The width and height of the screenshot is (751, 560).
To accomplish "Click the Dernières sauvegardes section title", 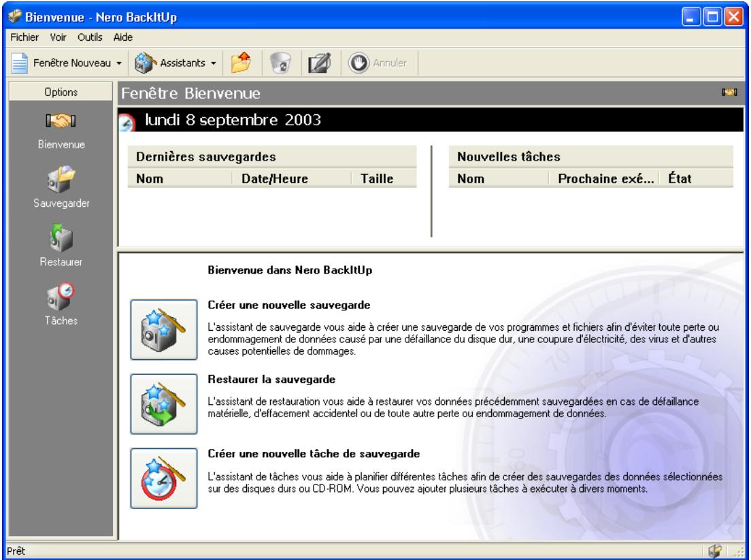I will coord(206,157).
